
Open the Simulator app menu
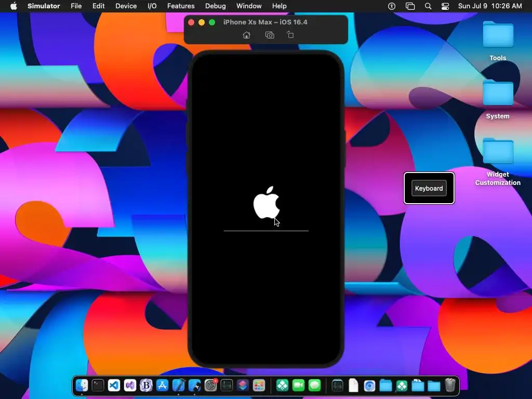tap(44, 6)
